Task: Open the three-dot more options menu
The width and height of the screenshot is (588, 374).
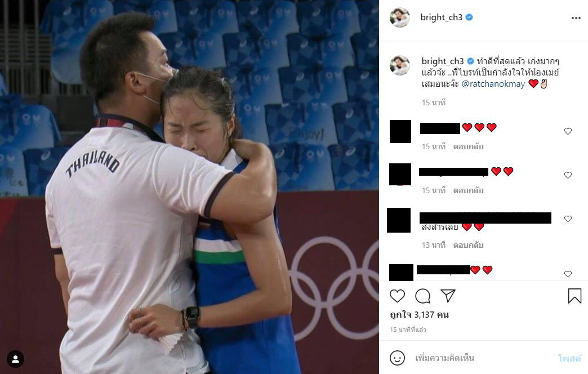Action: click(576, 18)
